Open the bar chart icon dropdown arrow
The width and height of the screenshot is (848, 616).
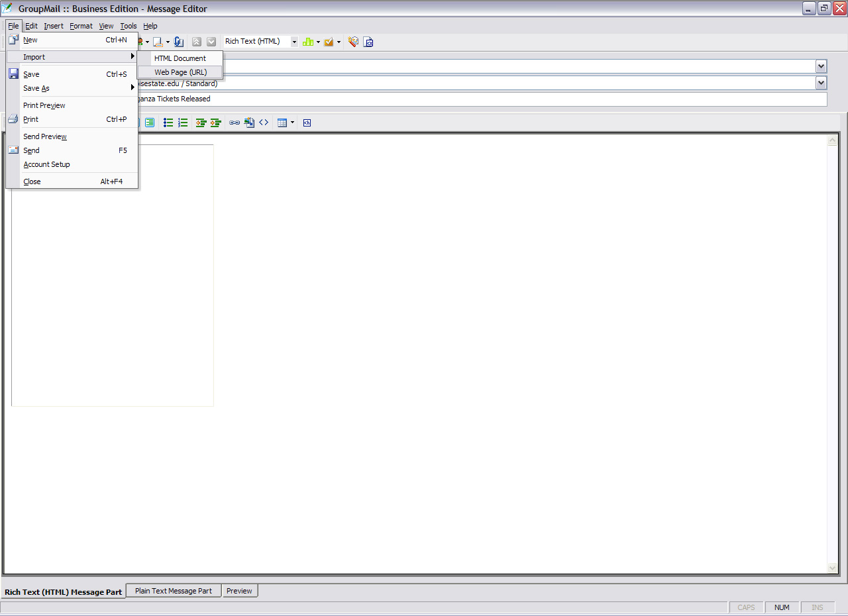[318, 42]
